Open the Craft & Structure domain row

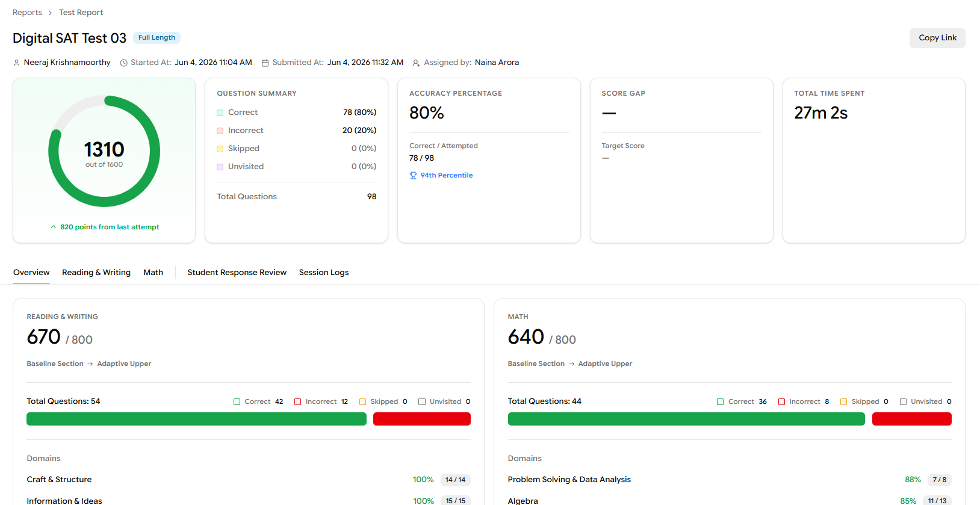pyautogui.click(x=249, y=480)
